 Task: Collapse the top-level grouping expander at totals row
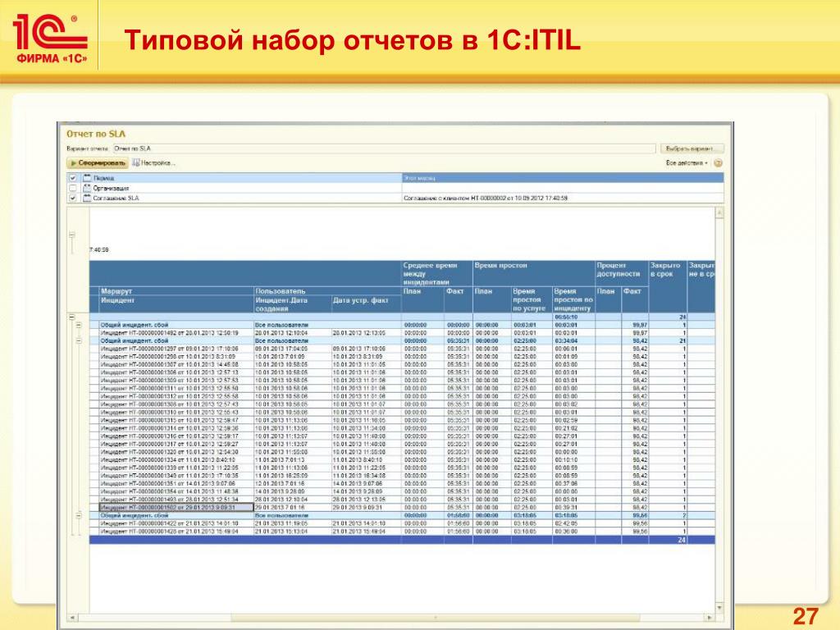click(x=72, y=317)
